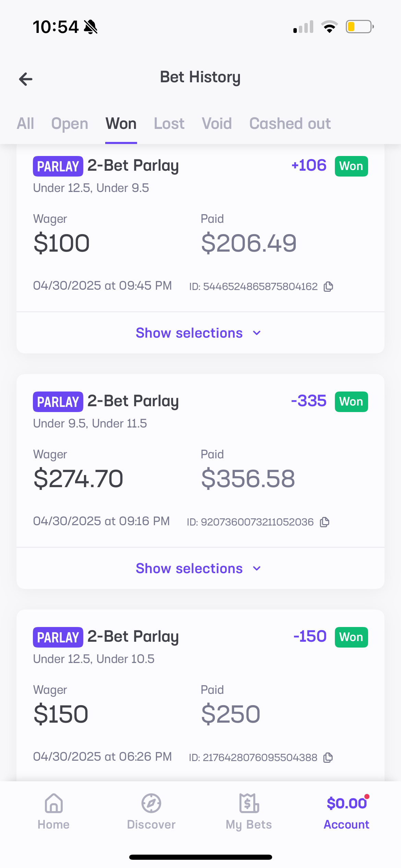Open the Home tab icon
Image resolution: width=401 pixels, height=868 pixels.
(53, 803)
